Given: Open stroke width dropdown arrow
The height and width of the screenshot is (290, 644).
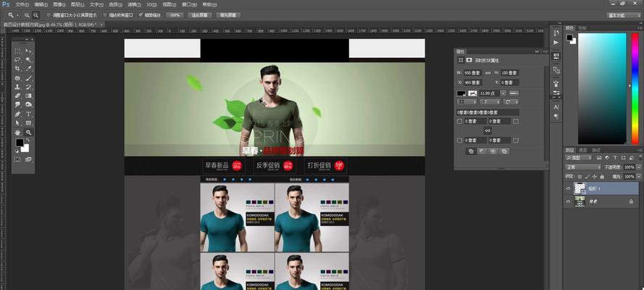Looking at the screenshot, I should (x=503, y=94).
